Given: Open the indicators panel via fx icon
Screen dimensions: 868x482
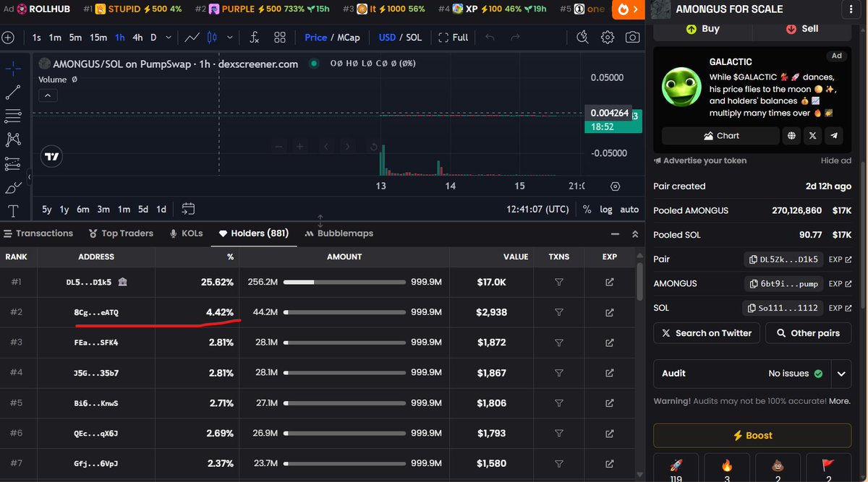Looking at the screenshot, I should pyautogui.click(x=254, y=37).
